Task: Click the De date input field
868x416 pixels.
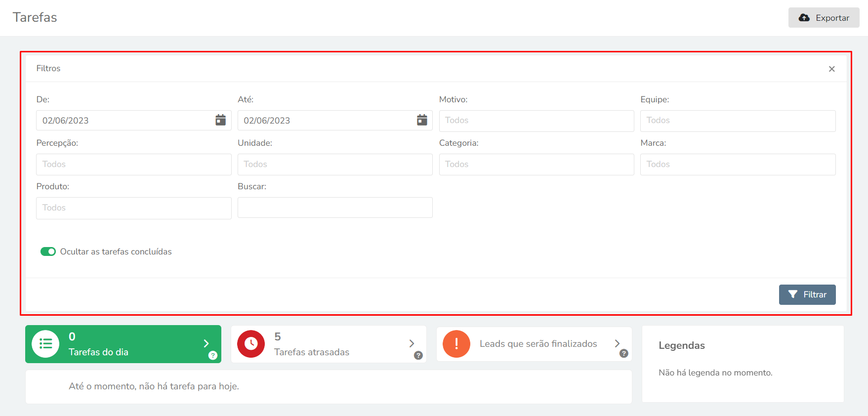Action: pyautogui.click(x=134, y=120)
